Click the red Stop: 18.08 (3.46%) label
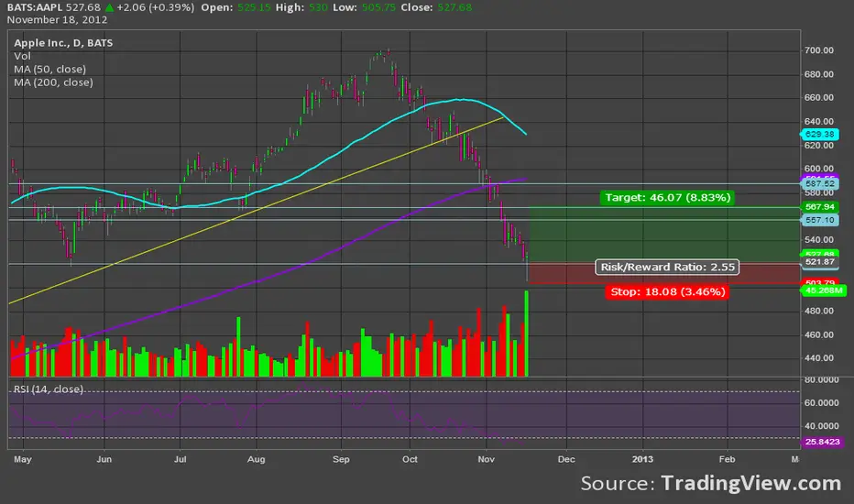The width and height of the screenshot is (854, 504). point(668,291)
